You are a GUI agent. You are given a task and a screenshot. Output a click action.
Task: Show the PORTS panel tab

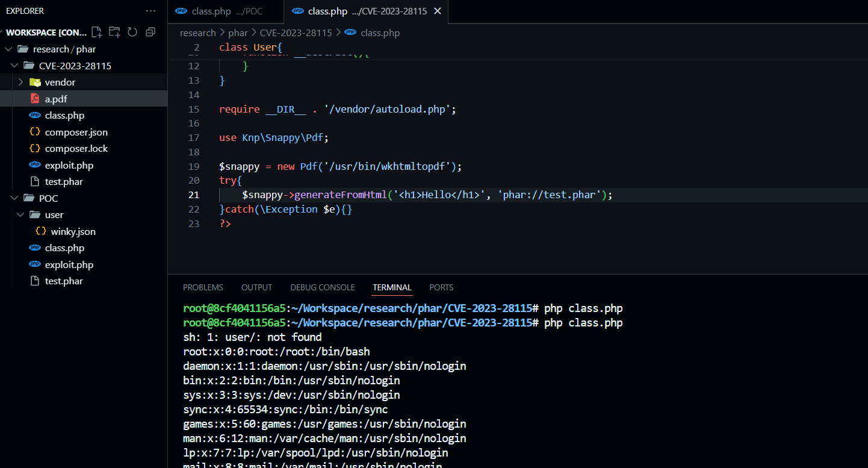click(441, 287)
